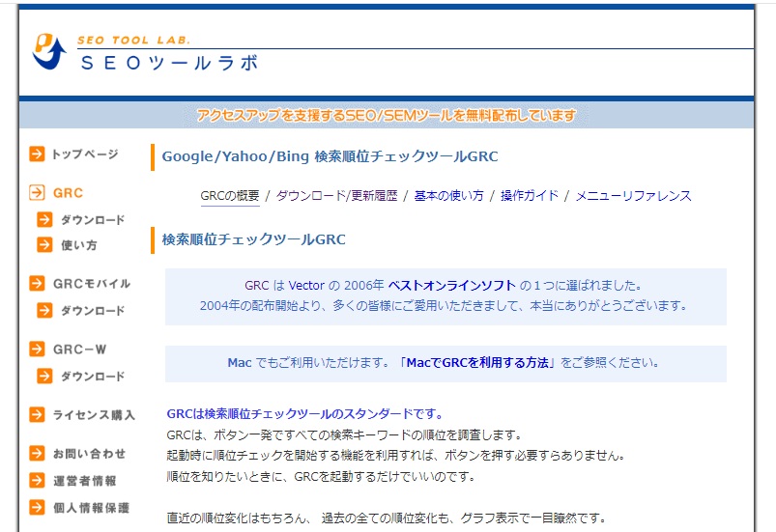Click the SEO Tool Lab logo icon
The image size is (776, 532).
point(49,51)
